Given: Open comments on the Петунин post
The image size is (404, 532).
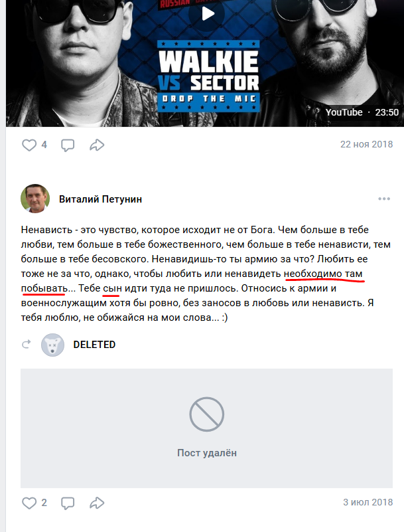Looking at the screenshot, I should [x=67, y=502].
